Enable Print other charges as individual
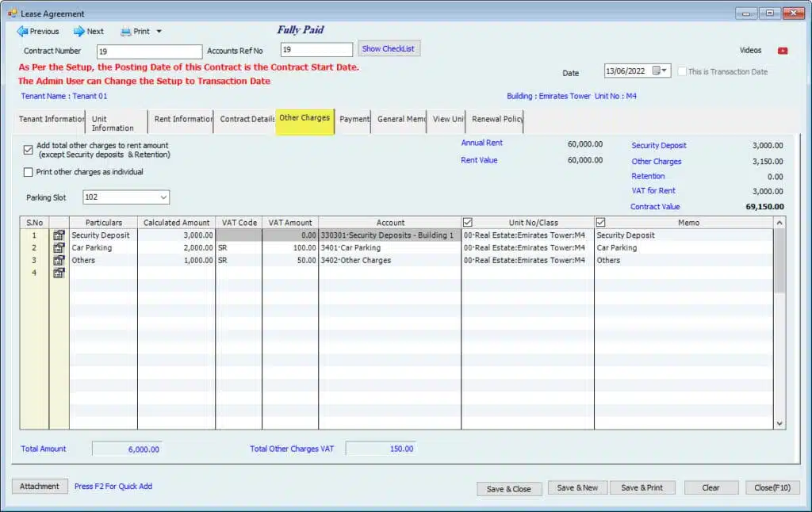Image resolution: width=812 pixels, height=512 pixels. (29, 172)
